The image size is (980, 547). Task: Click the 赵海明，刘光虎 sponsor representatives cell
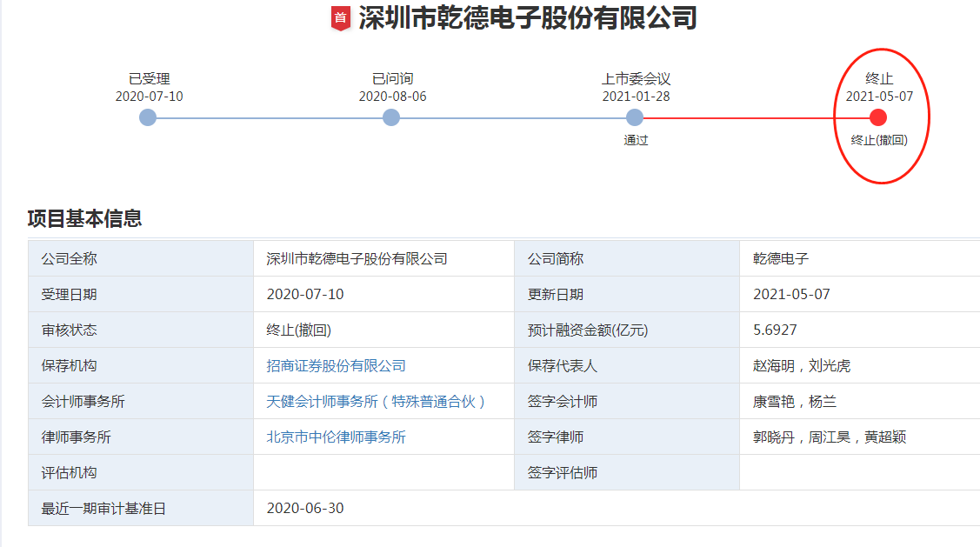pyautogui.click(x=801, y=366)
